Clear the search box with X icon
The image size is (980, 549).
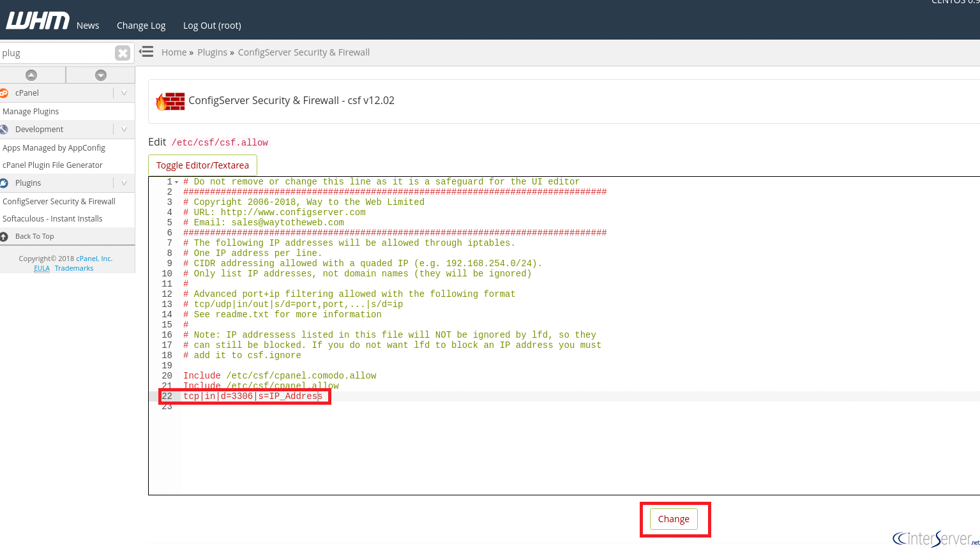click(x=123, y=53)
